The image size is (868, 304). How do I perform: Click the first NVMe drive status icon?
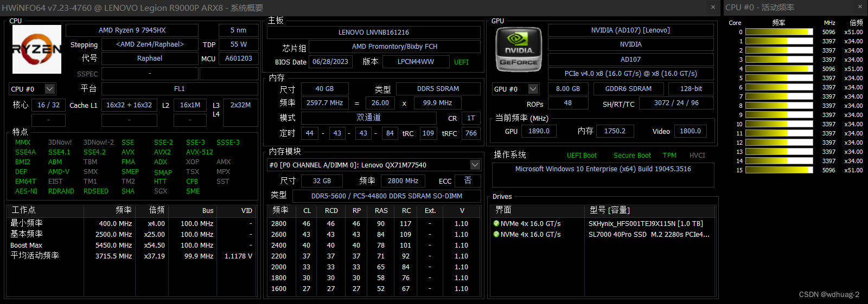tap(496, 223)
